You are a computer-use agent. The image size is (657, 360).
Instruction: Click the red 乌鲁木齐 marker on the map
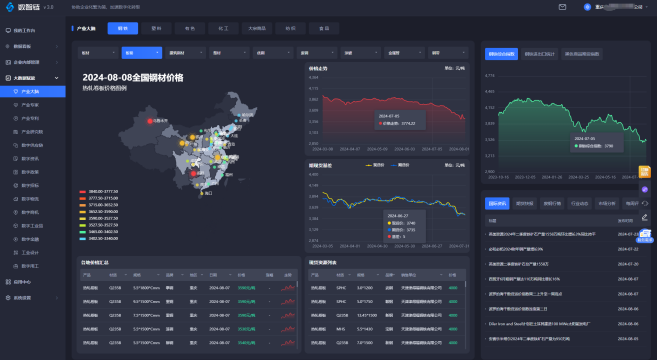150,121
